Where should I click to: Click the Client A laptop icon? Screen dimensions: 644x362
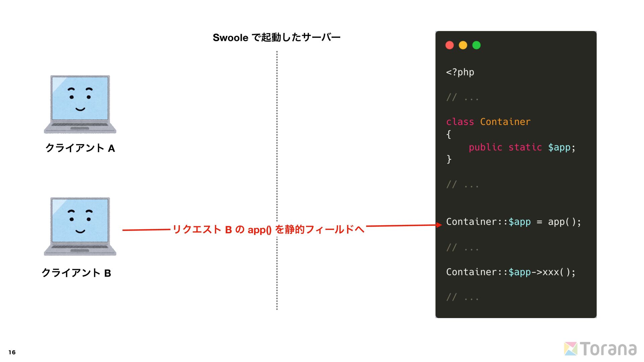click(80, 104)
